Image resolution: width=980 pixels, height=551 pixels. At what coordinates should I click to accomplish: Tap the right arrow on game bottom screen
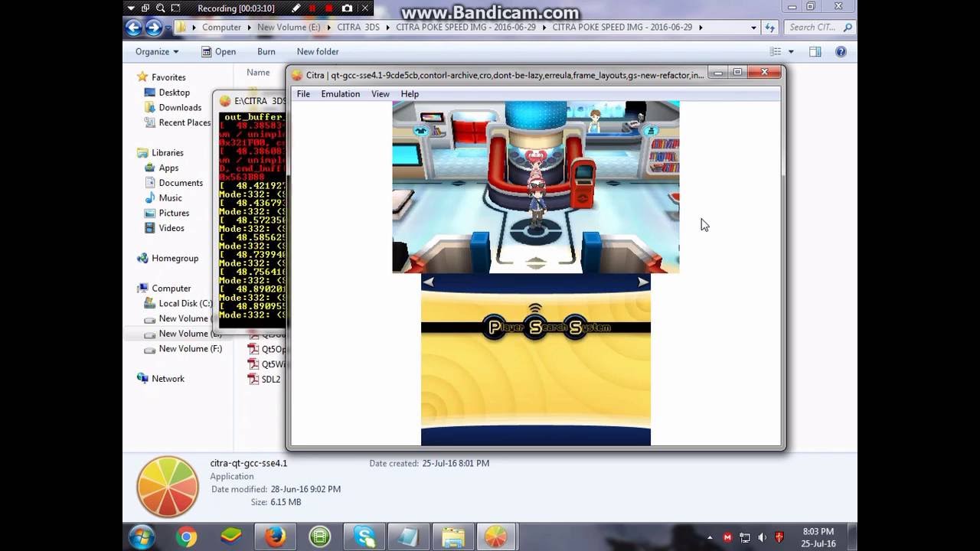pyautogui.click(x=643, y=282)
